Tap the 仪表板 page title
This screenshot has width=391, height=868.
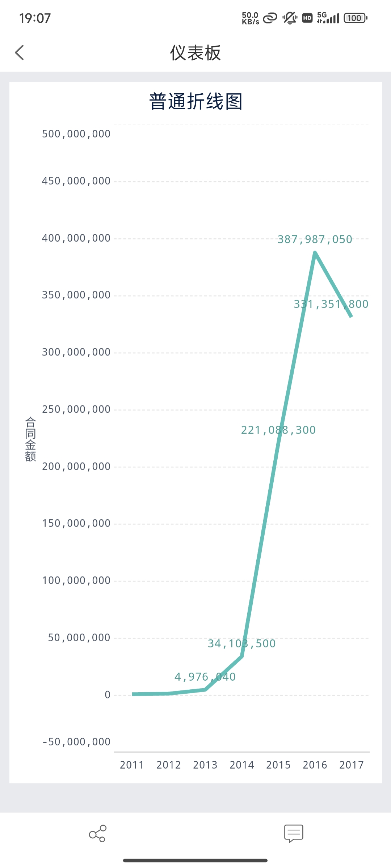(x=195, y=53)
